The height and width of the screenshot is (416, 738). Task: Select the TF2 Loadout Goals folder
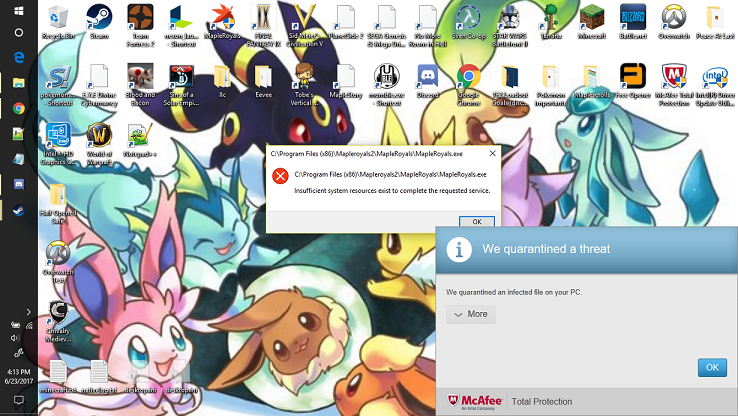click(x=510, y=85)
